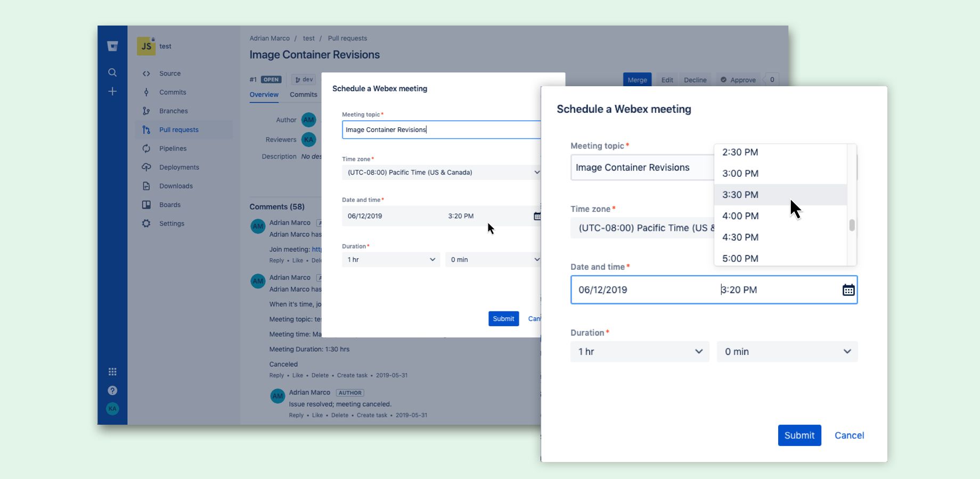The width and height of the screenshot is (980, 479).
Task: Open the test breadcrumb link
Action: 309,38
